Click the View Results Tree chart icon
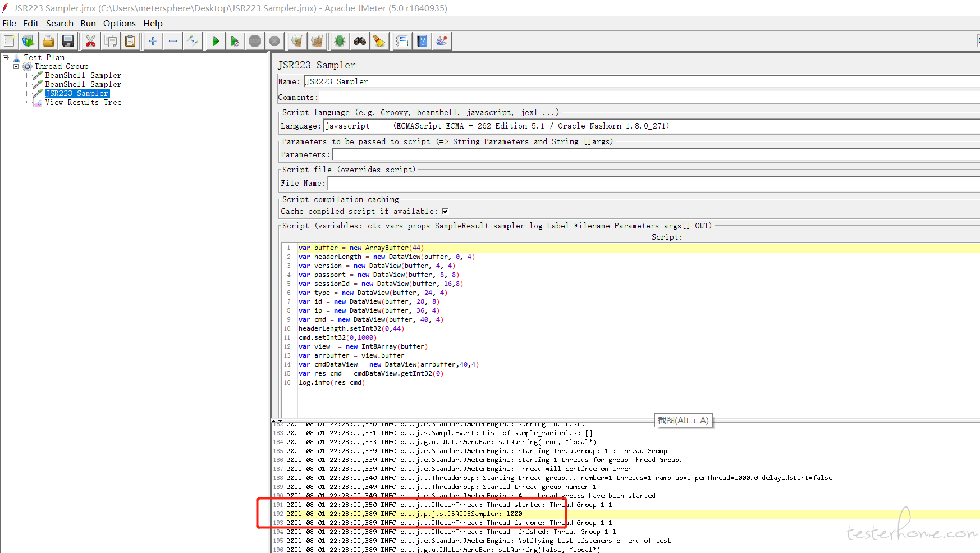This screenshot has height=553, width=980. click(38, 103)
